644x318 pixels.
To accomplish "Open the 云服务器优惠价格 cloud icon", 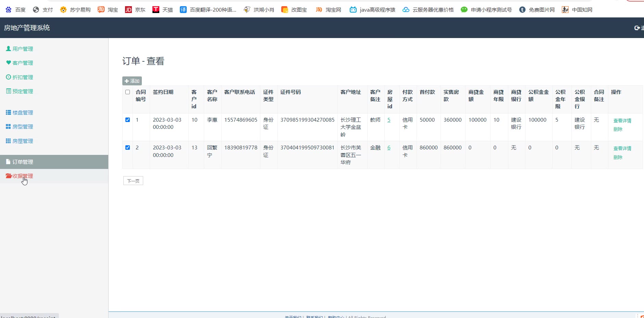I will (406, 10).
